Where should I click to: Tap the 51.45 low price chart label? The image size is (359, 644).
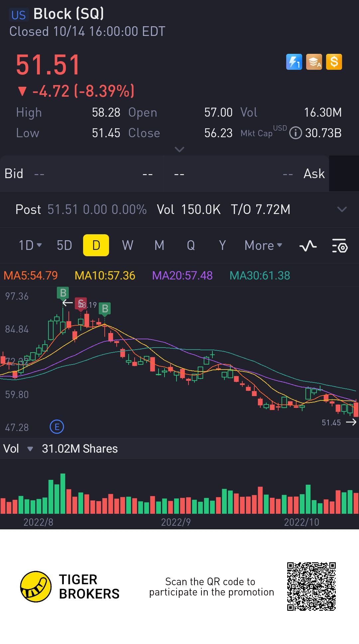point(331,422)
